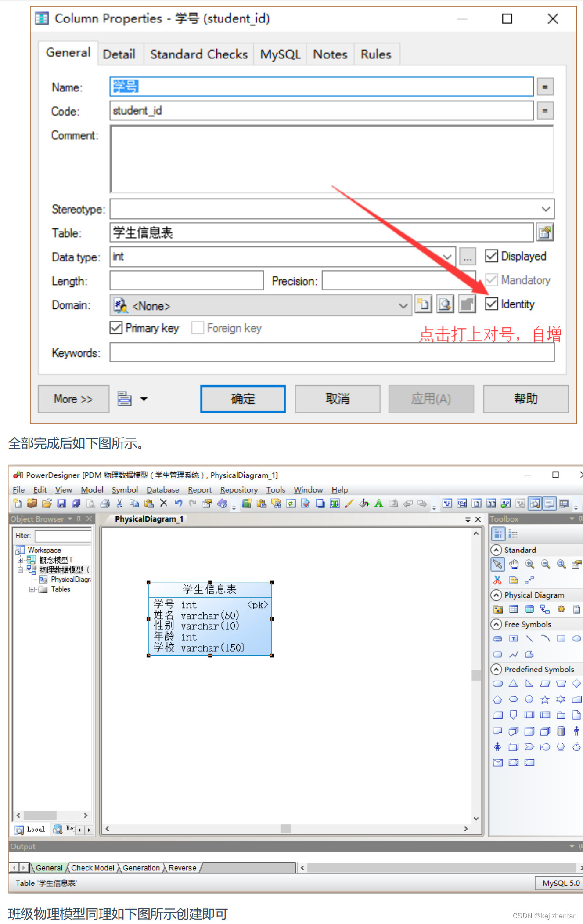Toggle the equals button beside Code field
This screenshot has height=924, width=583.
pyautogui.click(x=545, y=111)
